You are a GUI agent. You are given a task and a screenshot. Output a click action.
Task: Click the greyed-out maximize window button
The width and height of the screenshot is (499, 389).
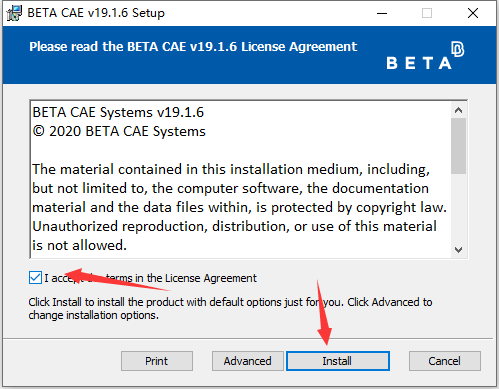(x=427, y=13)
